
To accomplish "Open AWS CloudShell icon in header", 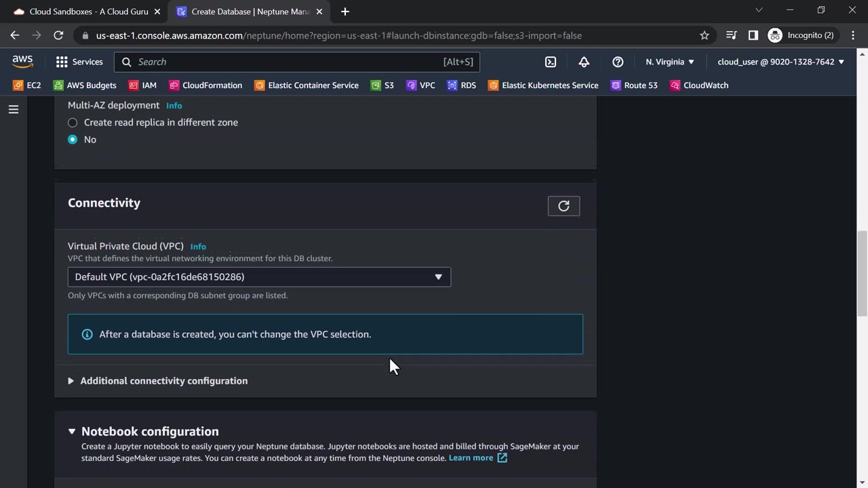I will click(551, 62).
